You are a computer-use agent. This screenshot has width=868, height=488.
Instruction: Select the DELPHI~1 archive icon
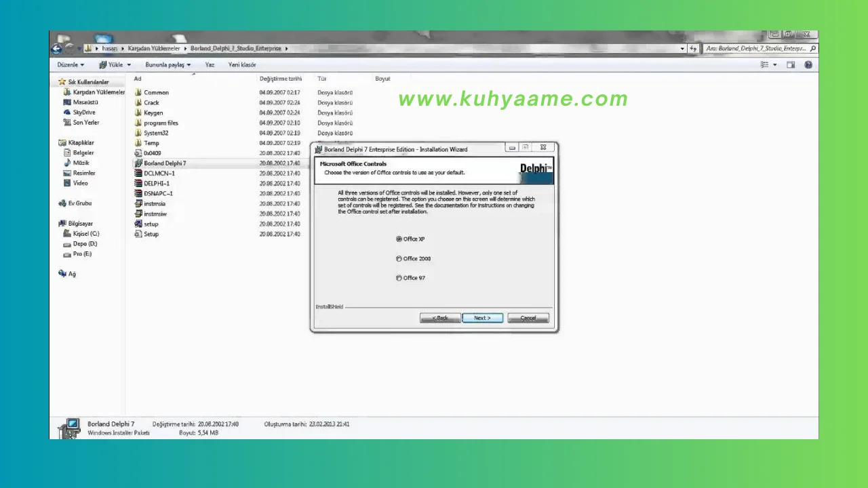click(138, 183)
